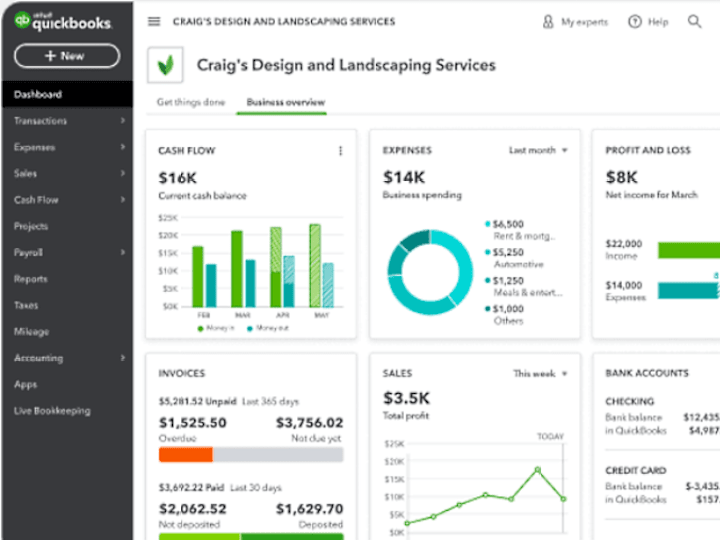
Task: Click the New button
Action: tap(67, 56)
